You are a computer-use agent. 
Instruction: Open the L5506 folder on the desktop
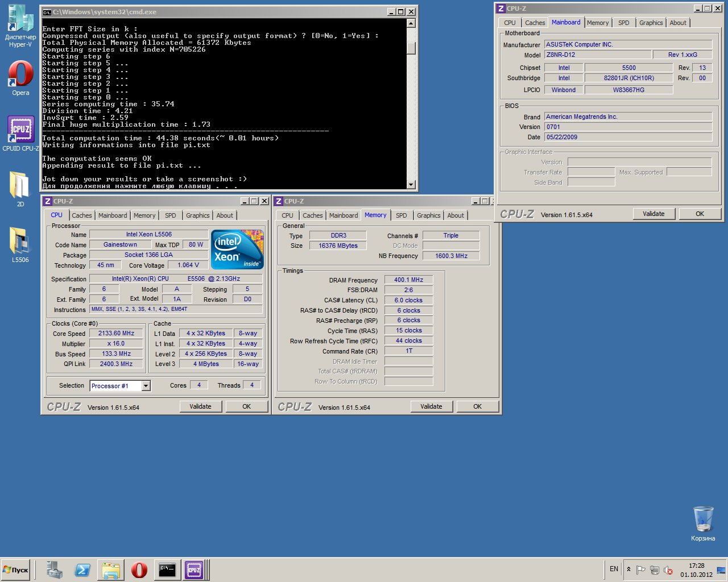[20, 244]
